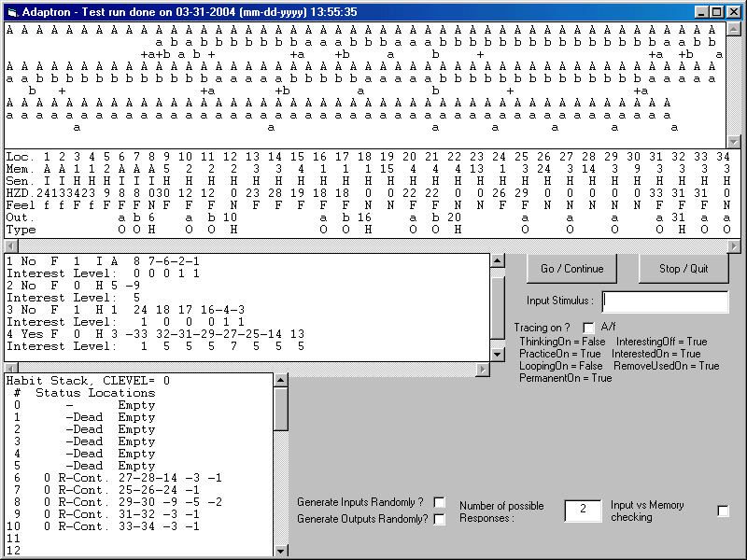The width and height of the screenshot is (747, 560).
Task: Minimize the Adaptron window
Action: point(701,12)
